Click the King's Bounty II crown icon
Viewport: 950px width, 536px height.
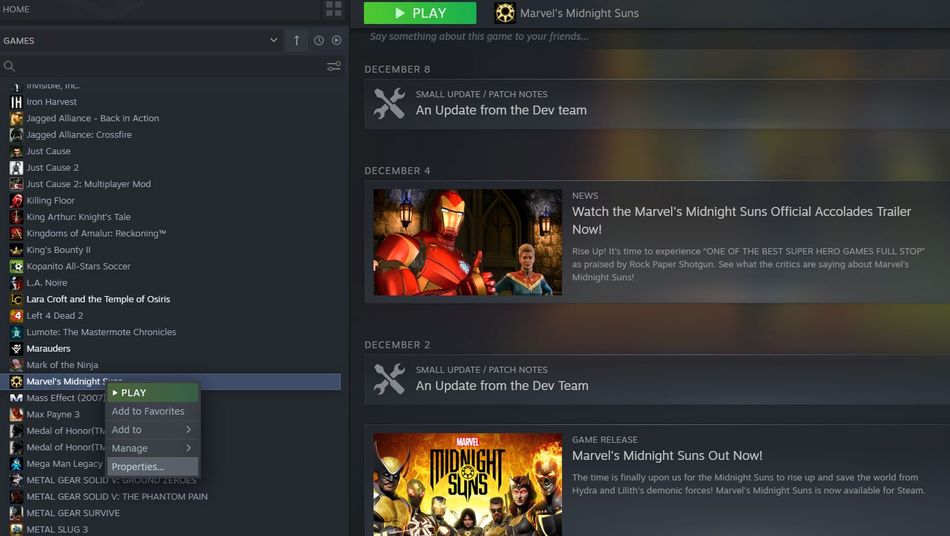[x=16, y=250]
